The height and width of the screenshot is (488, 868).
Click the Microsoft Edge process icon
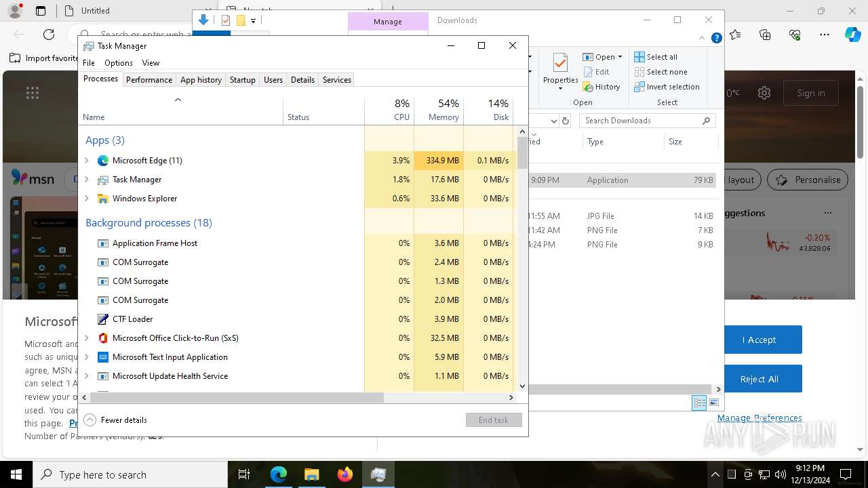tap(103, 161)
